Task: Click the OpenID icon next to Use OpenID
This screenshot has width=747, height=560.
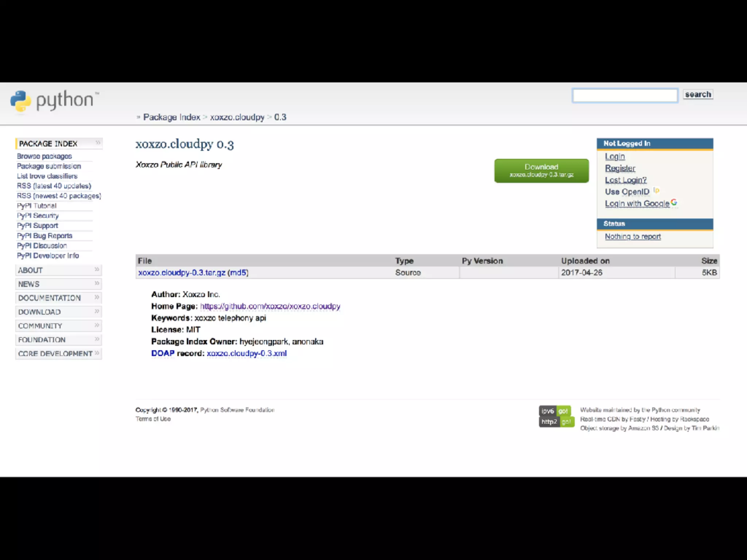Action: click(x=656, y=190)
